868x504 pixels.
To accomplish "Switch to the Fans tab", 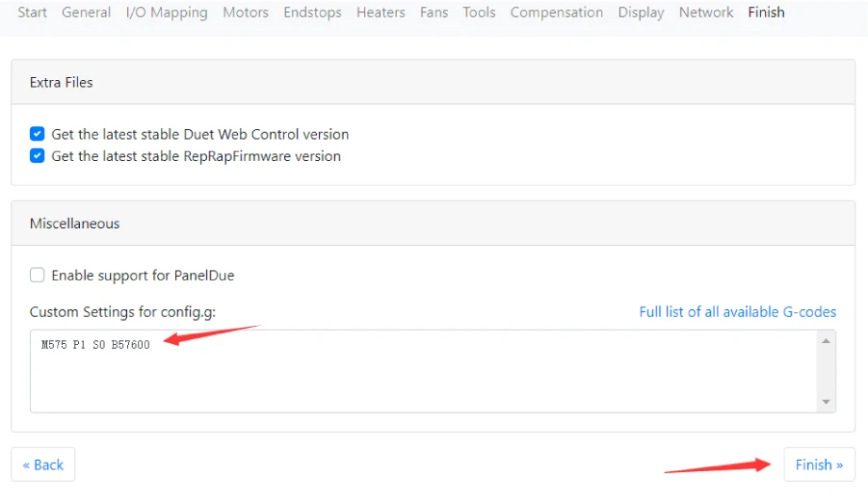I will (x=434, y=13).
